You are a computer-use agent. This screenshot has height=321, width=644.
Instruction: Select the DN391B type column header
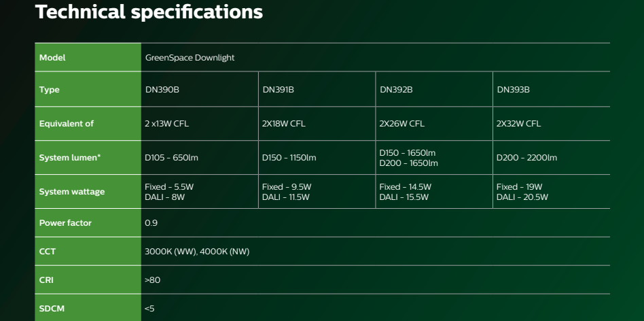[278, 90]
